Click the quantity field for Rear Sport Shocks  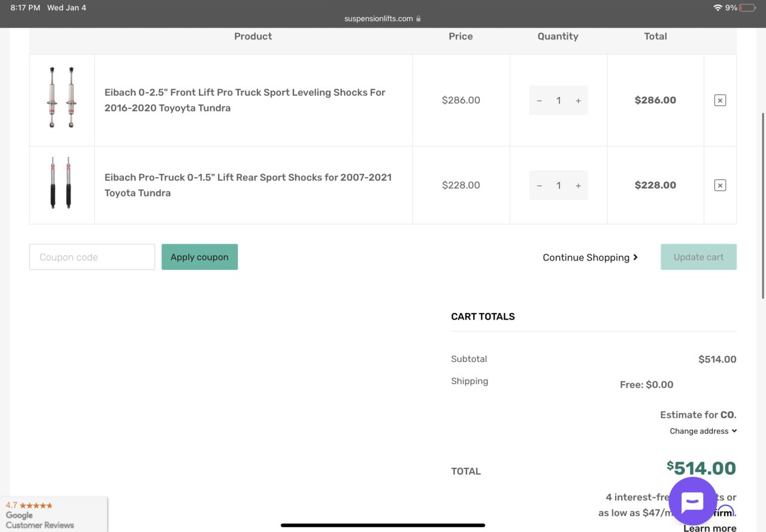558,186
